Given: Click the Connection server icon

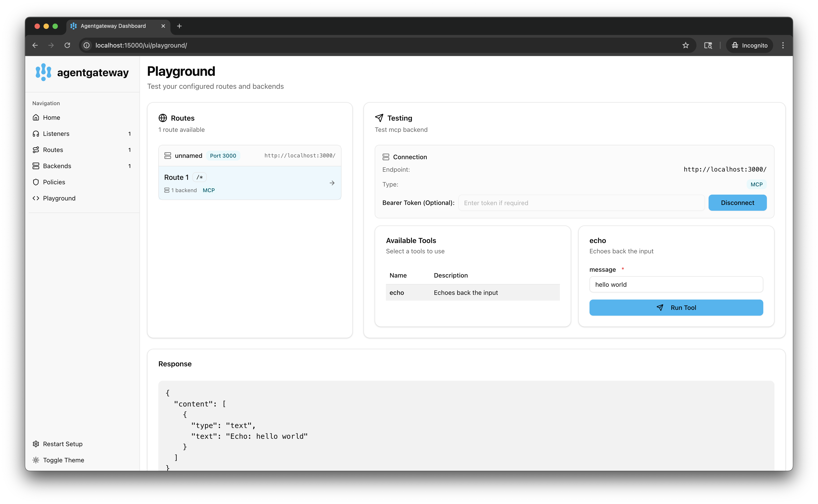Looking at the screenshot, I should (x=386, y=157).
